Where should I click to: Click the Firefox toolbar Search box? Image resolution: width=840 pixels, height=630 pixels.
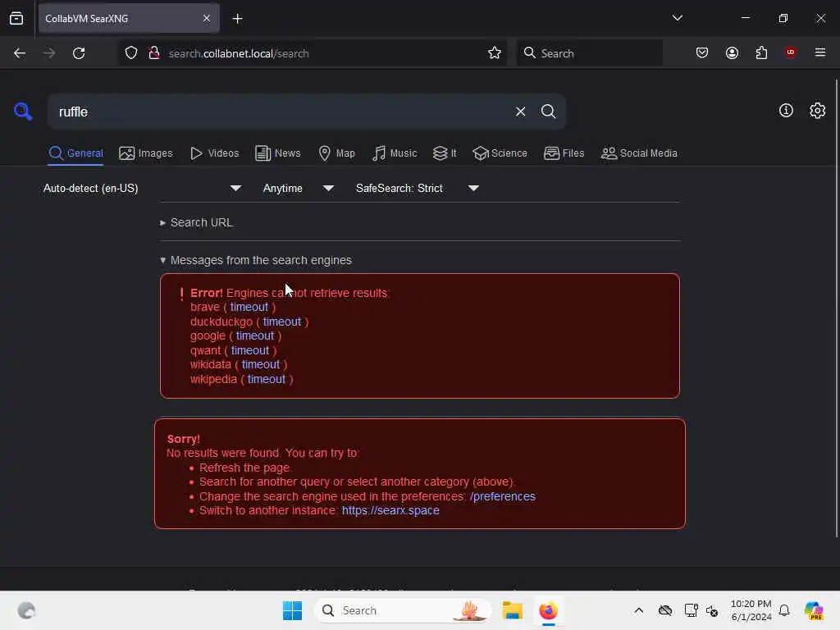(589, 53)
